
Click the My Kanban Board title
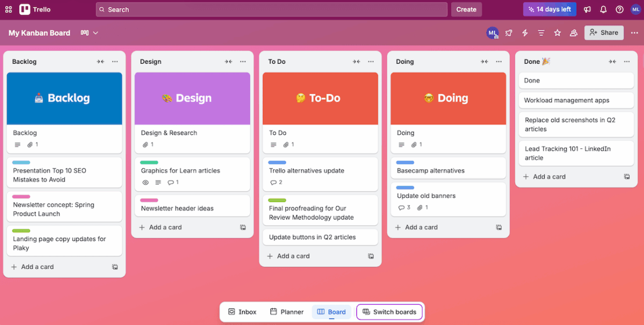point(39,33)
